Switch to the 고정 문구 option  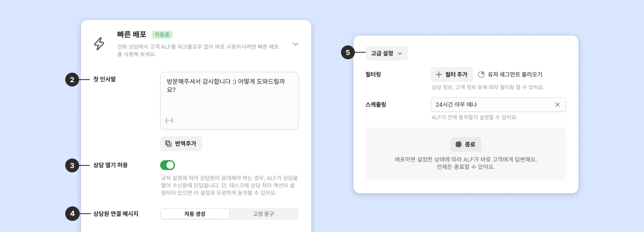pyautogui.click(x=263, y=214)
